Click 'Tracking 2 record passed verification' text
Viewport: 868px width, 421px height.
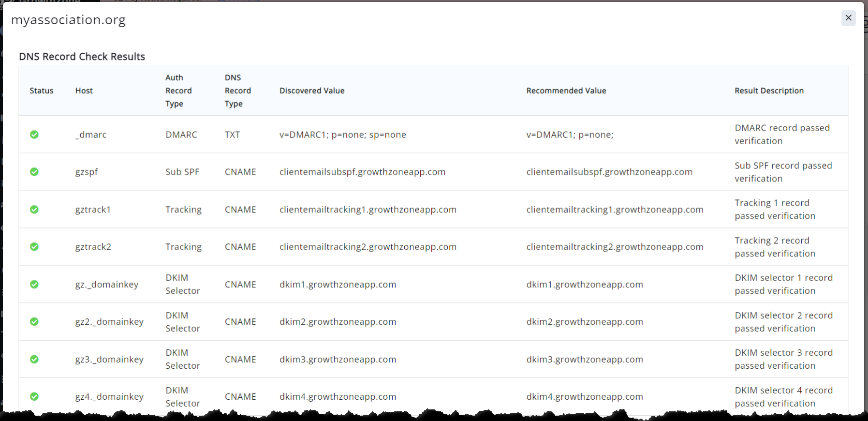[775, 247]
